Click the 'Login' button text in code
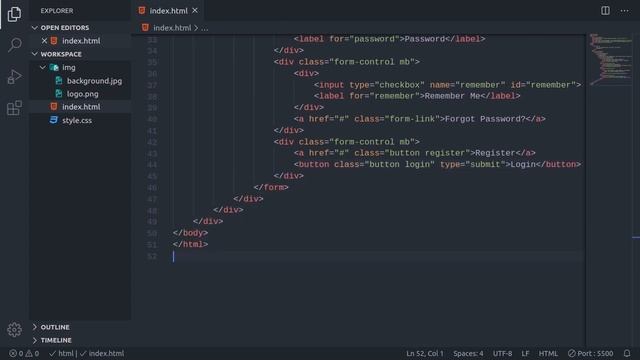Image resolution: width=640 pixels, height=360 pixels. point(523,164)
